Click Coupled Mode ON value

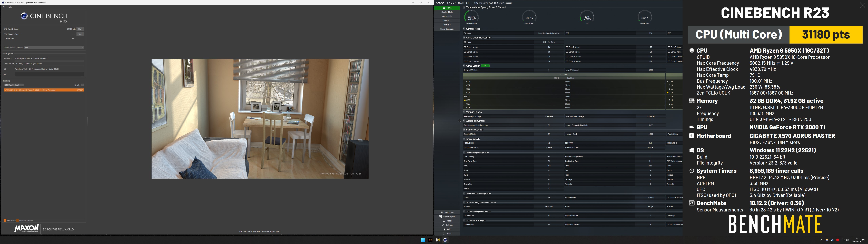pyautogui.click(x=549, y=134)
